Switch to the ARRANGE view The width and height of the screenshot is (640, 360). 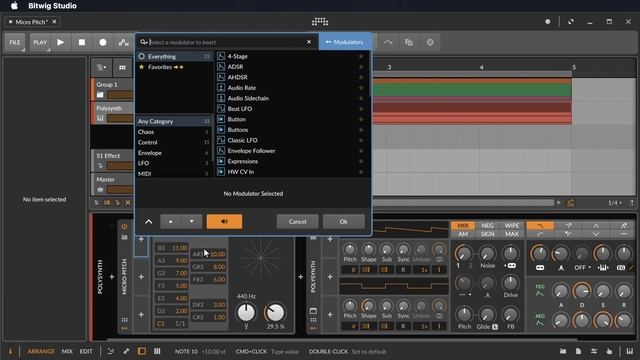point(41,351)
